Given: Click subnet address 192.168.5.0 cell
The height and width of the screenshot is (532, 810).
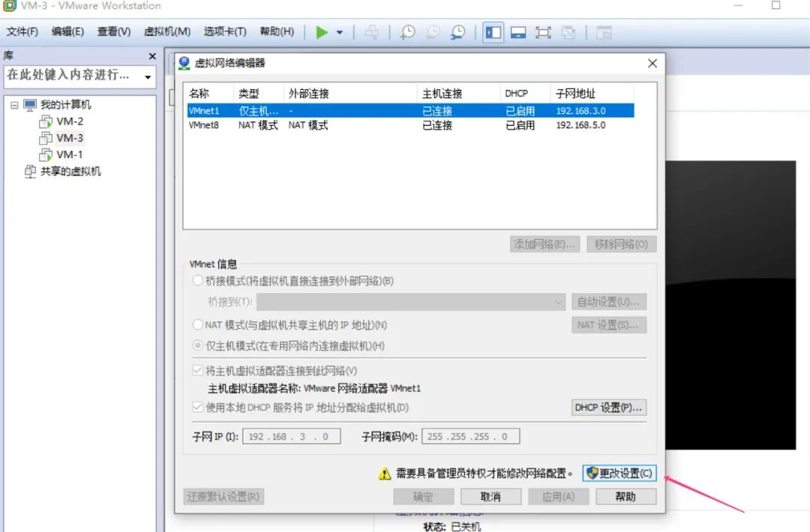Looking at the screenshot, I should tap(580, 125).
